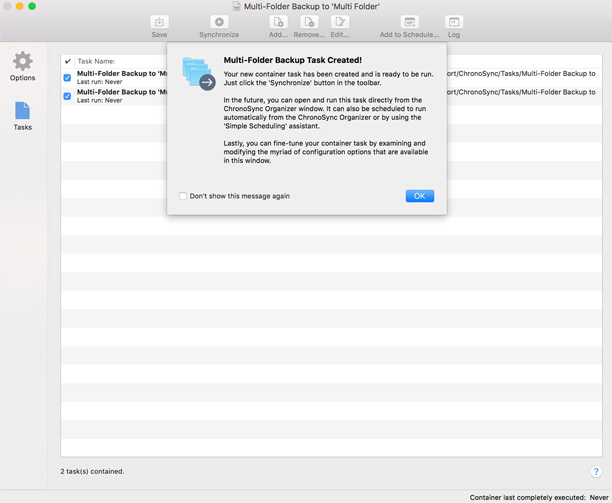Select the first Multi-Folder Backup task row
This screenshot has width=612, height=503.
click(331, 77)
